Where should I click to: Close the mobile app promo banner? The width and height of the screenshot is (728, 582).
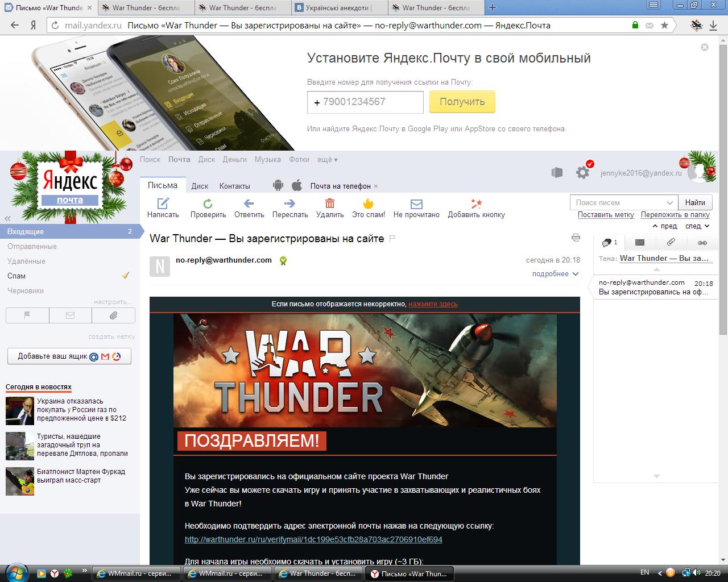point(705,47)
